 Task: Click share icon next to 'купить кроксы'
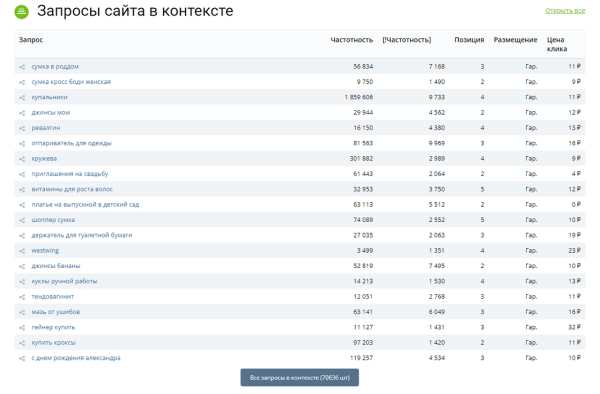point(22,343)
